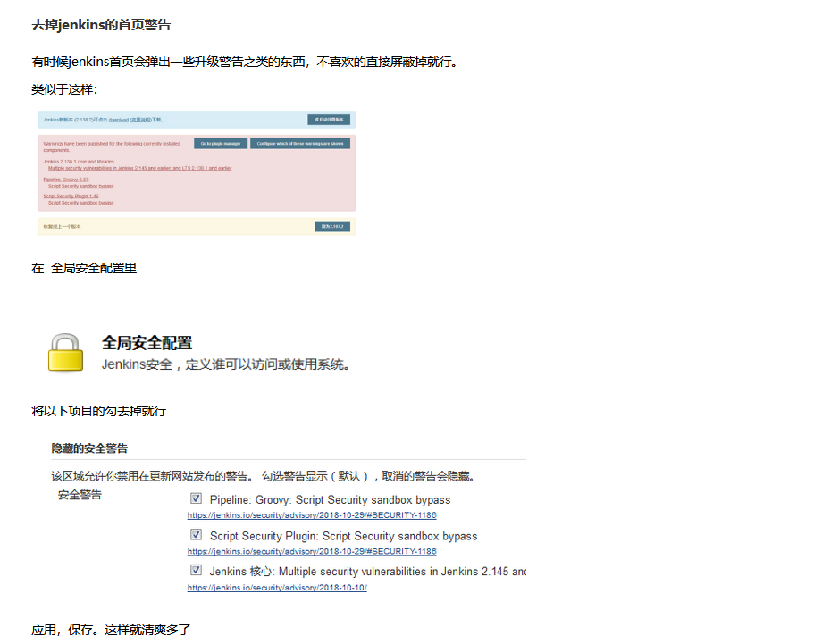822x644 pixels.
Task: Untick the Pipeline: Groovy sandbox bypass checkbox
Action: click(196, 498)
